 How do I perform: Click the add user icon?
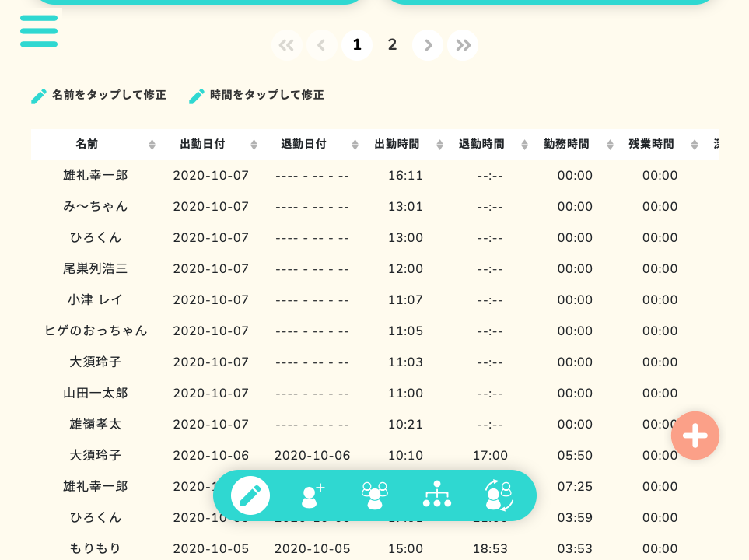313,495
